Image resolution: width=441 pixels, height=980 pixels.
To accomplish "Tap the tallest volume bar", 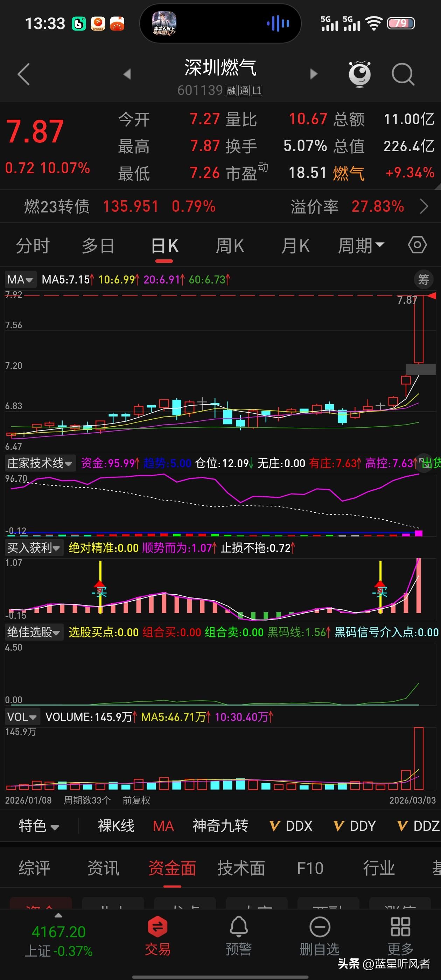I will tap(419, 758).
